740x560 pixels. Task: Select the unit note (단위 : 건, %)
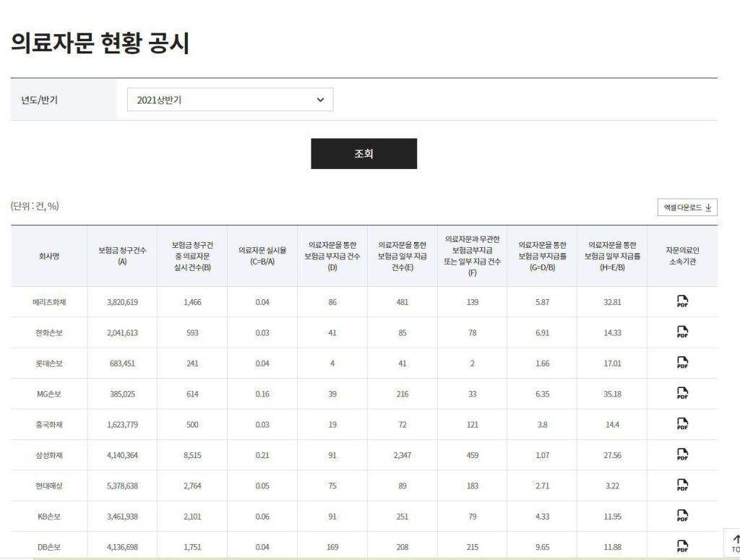(35, 206)
